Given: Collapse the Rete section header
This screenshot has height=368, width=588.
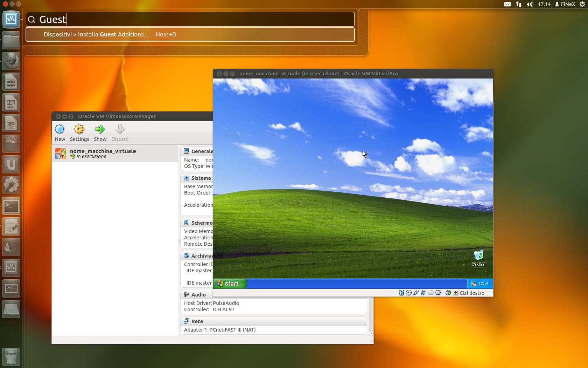Looking at the screenshot, I should click(x=274, y=321).
